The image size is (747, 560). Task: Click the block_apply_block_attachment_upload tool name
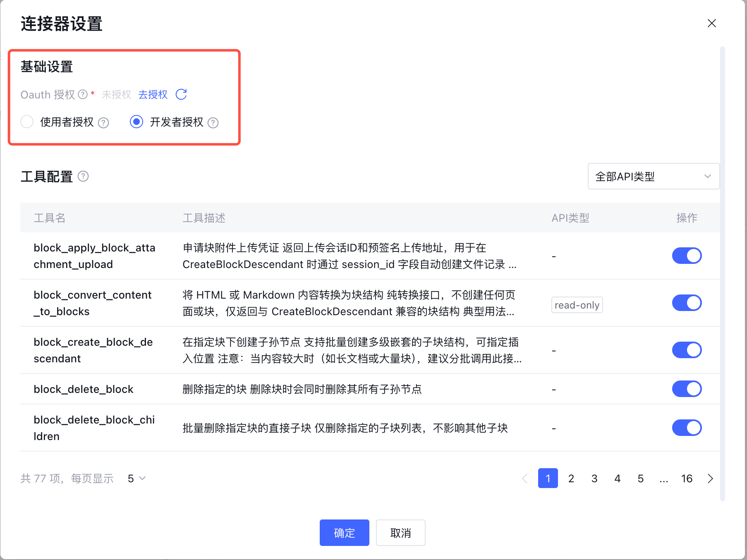(94, 256)
